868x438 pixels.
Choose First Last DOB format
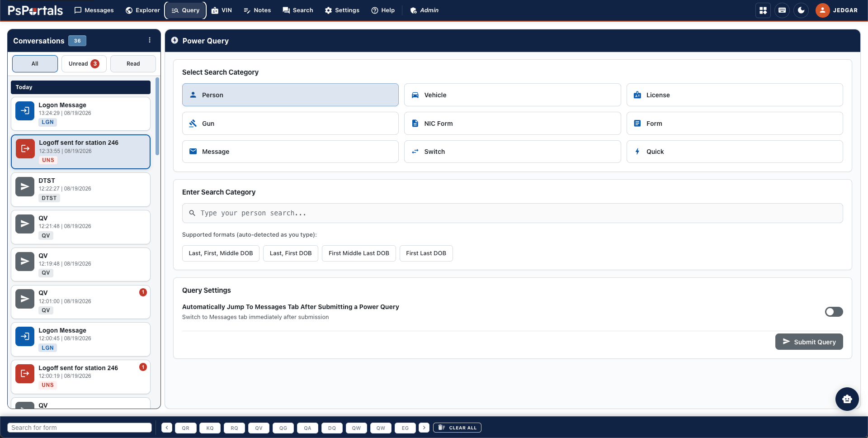point(426,253)
